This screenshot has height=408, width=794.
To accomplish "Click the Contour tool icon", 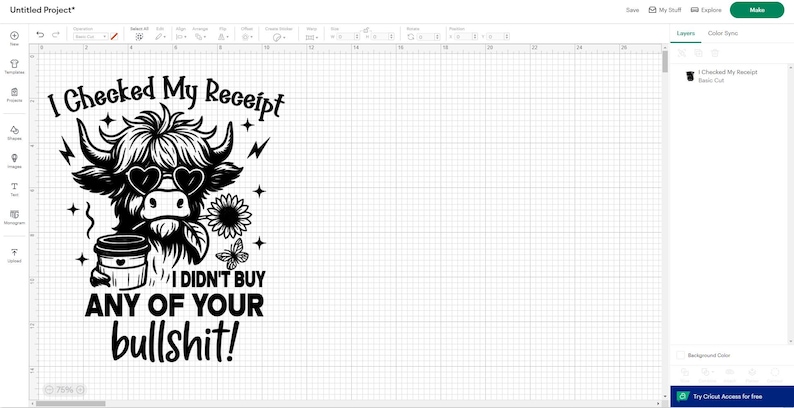I will [775, 372].
